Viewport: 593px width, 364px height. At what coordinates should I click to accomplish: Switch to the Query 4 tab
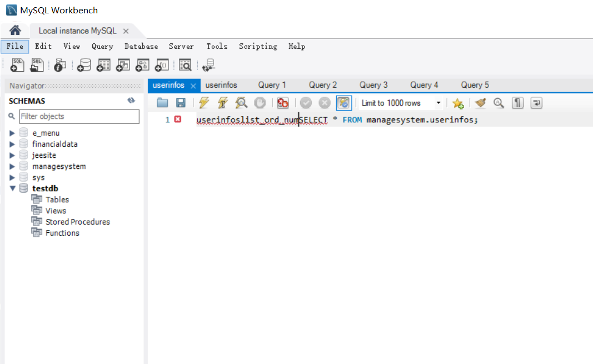424,85
